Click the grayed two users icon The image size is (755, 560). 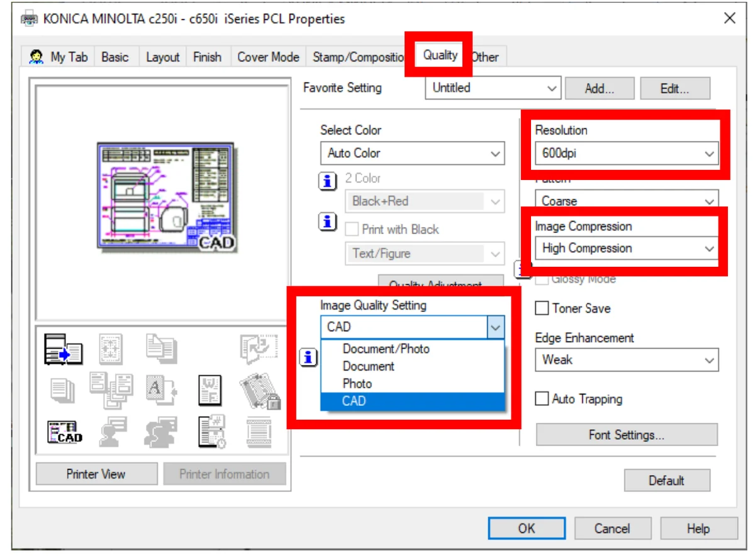[161, 432]
